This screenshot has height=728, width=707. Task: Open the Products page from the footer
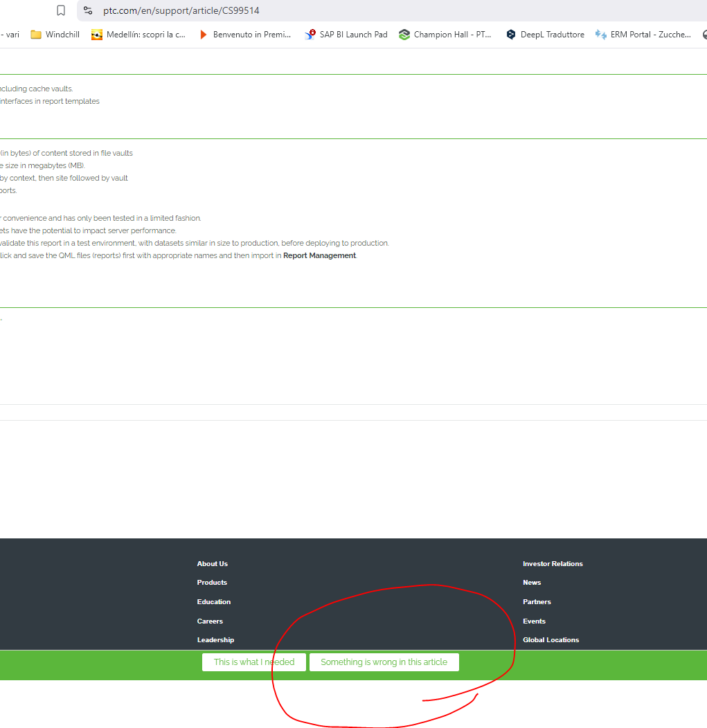[x=211, y=582]
